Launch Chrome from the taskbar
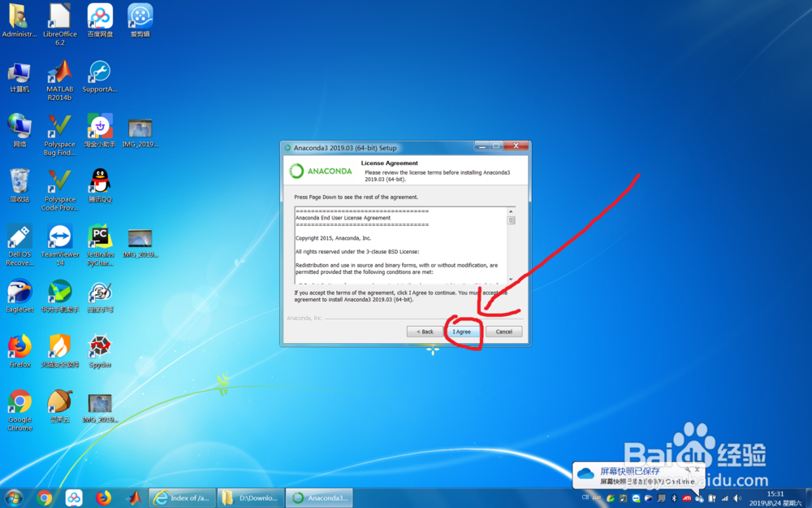This screenshot has height=508, width=812. [45, 498]
